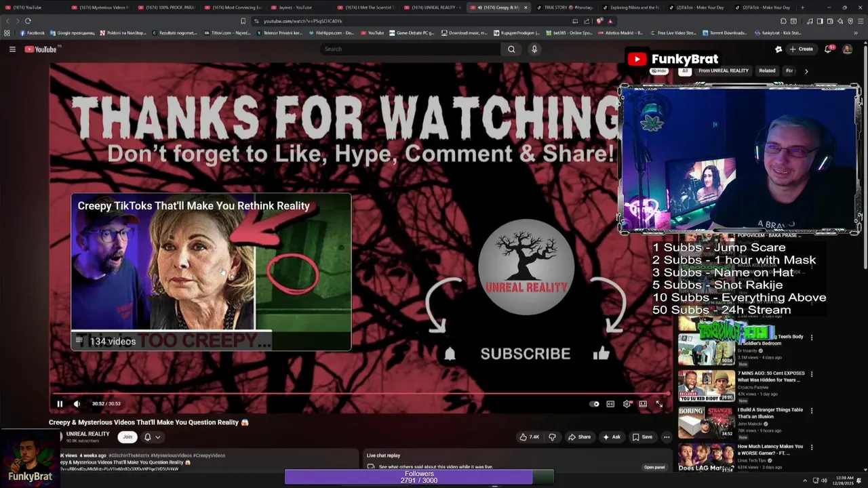Screen dimensions: 868x488
Task: Select the 'Related' filter chip
Action: [x=767, y=70]
